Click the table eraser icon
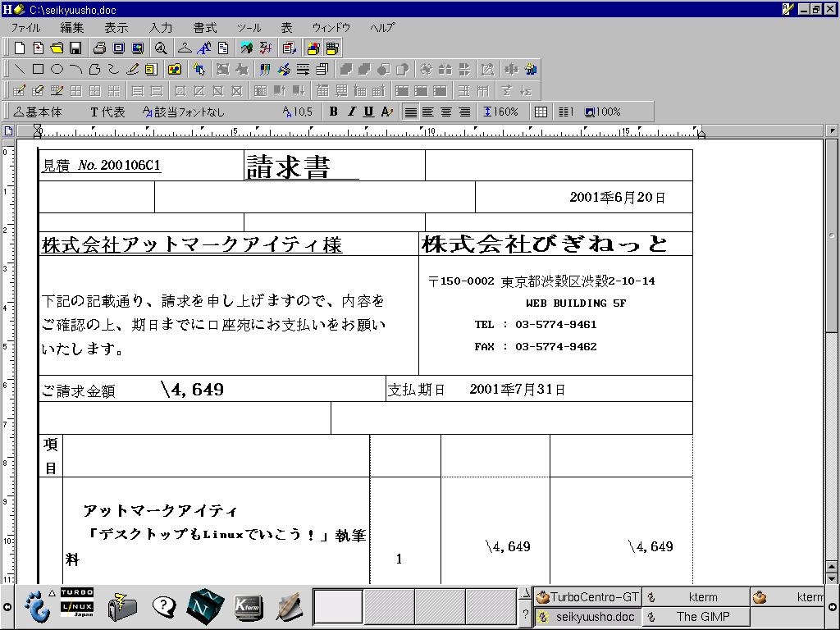The image size is (840, 630). click(38, 90)
